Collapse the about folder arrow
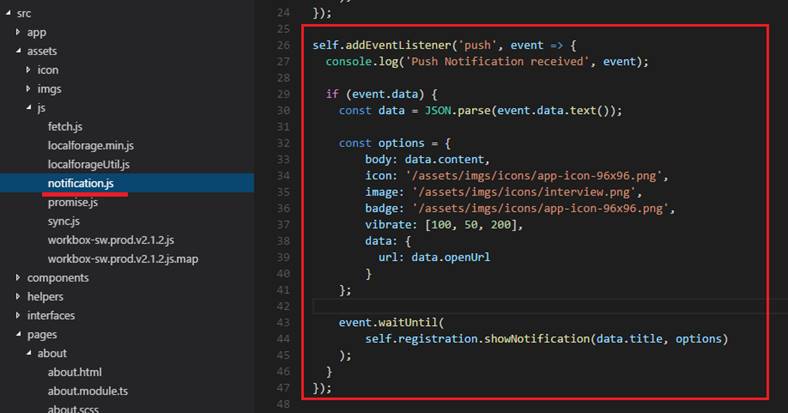The image size is (788, 413). pyautogui.click(x=29, y=353)
